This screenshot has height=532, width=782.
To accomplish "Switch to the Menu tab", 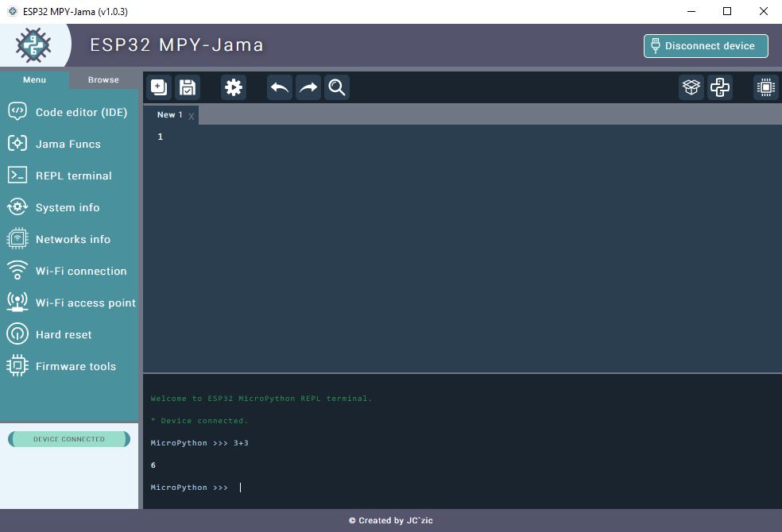I will 34,79.
